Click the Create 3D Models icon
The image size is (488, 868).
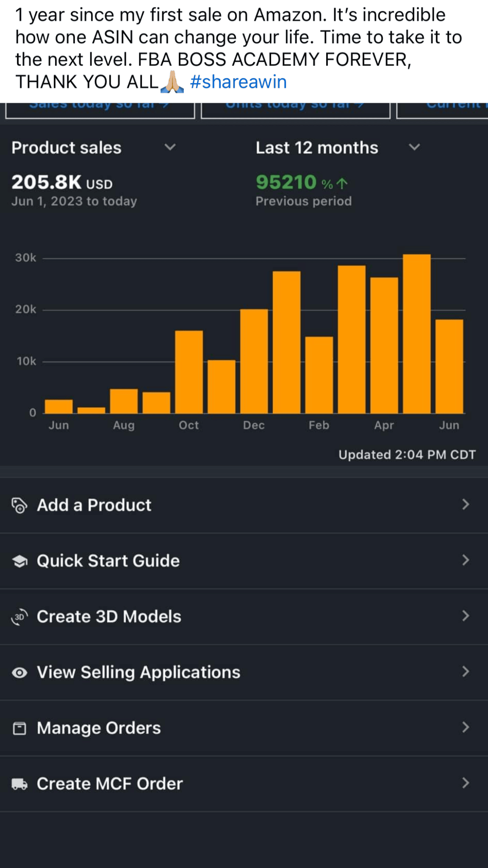tap(19, 617)
